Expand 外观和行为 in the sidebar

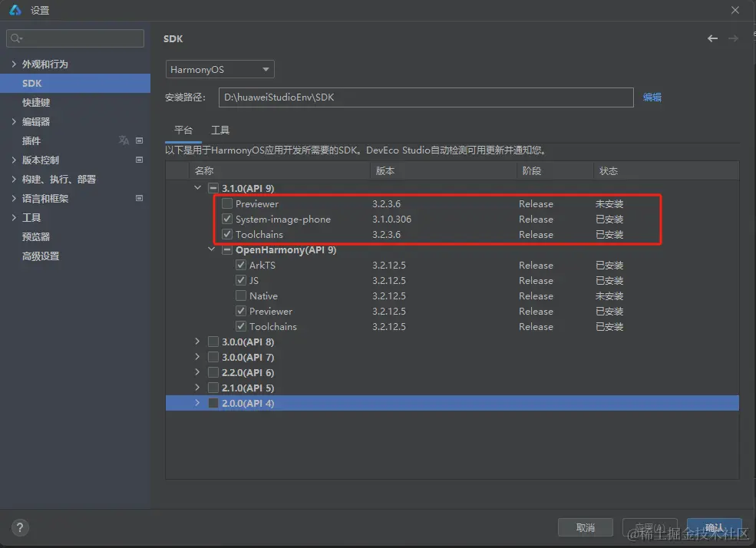[14, 64]
